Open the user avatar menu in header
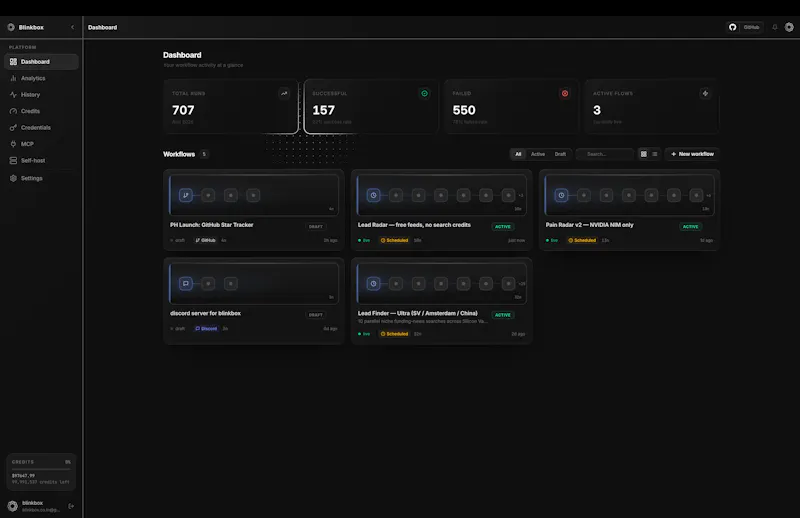 (x=789, y=27)
